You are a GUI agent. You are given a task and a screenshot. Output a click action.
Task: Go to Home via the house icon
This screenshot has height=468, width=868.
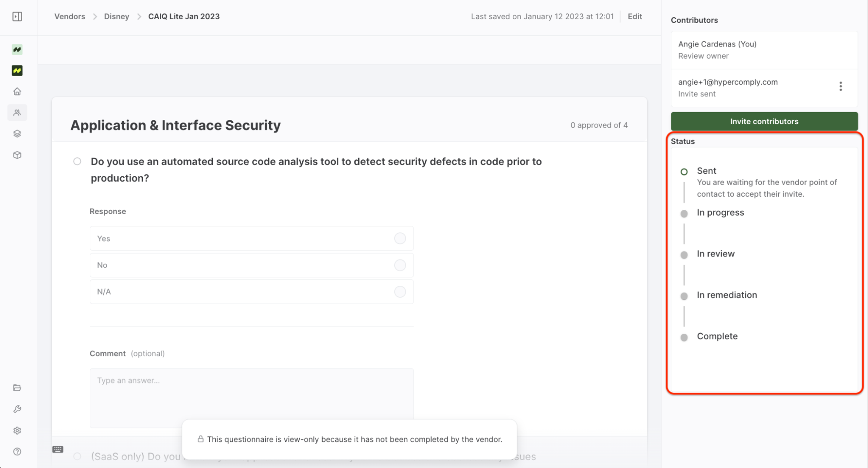pos(17,92)
